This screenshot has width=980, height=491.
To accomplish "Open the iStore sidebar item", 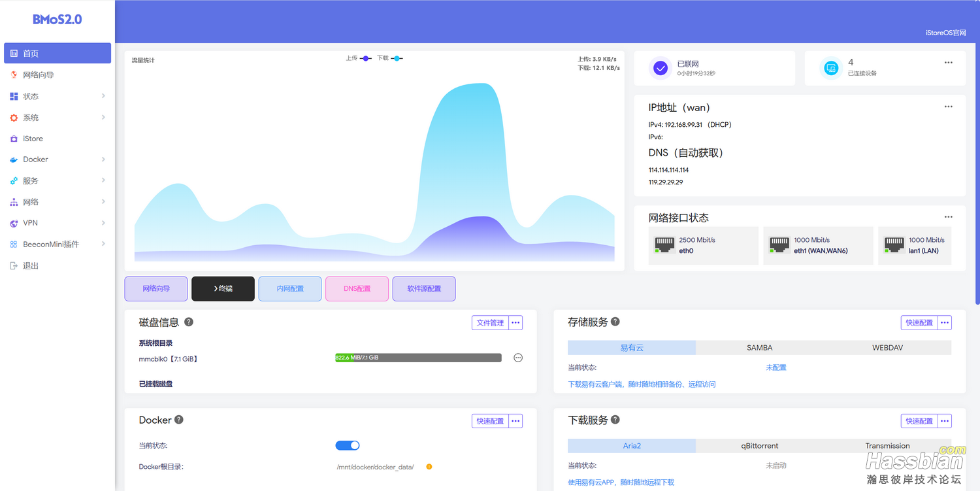I will click(x=33, y=139).
